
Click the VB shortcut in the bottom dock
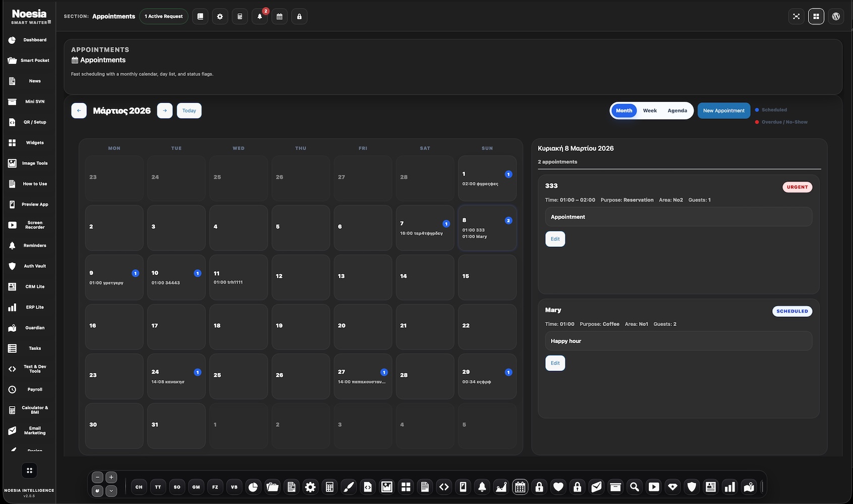point(234,487)
